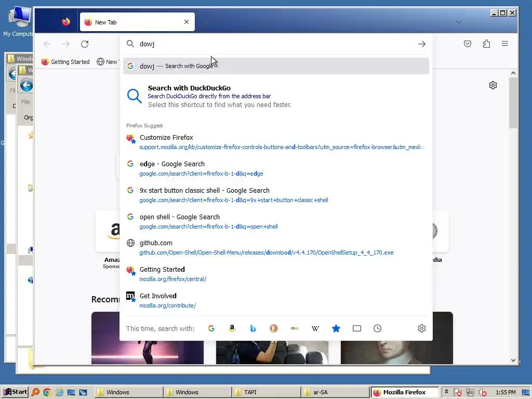The image size is (532, 399).
Task: Open the Start menu
Action: [15, 392]
